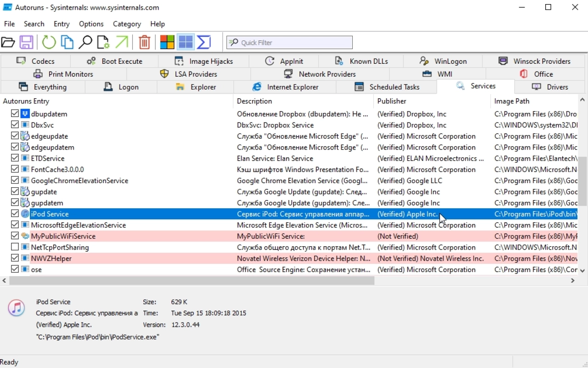Click the icon beside GoogleChromeElevationService
588x368 pixels.
pos(25,181)
